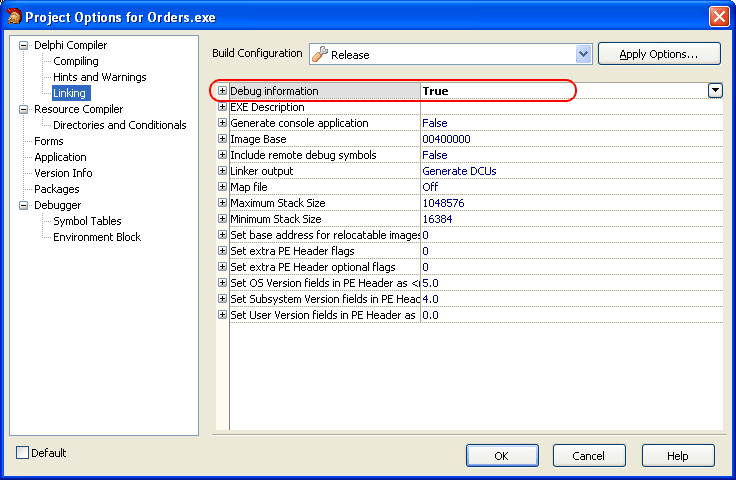Viewport: 736px width, 481px height.
Task: Click the Help button
Action: coord(678,456)
